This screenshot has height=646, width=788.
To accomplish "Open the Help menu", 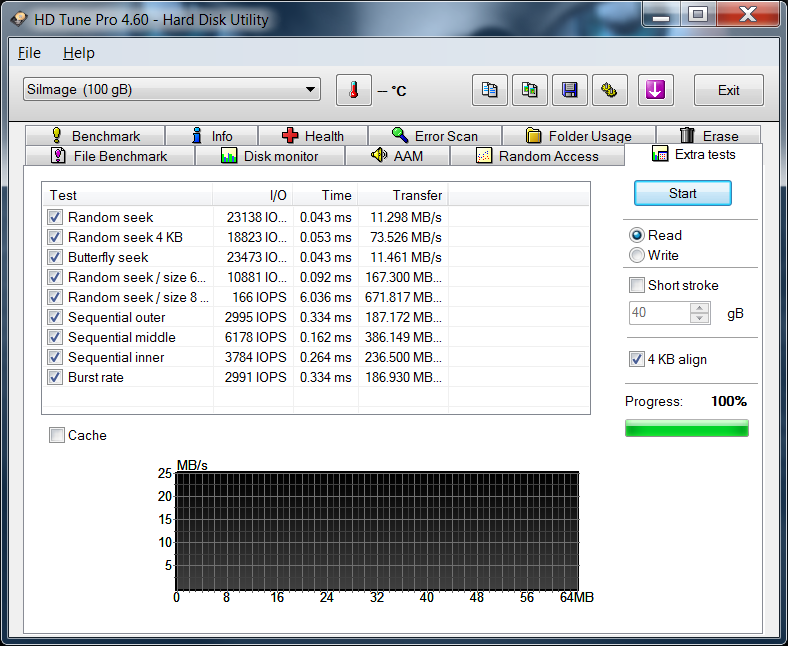I will (78, 53).
